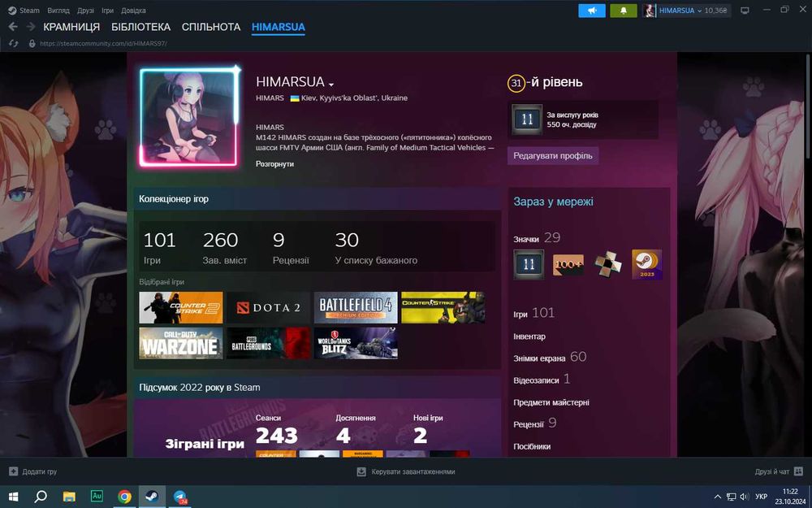Open the World of Tanks Blitz banner
Viewport: 812px width, 508px height.
(356, 343)
